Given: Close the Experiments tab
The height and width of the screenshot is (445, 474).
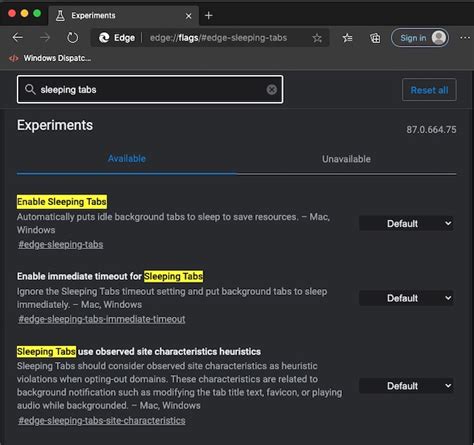Looking at the screenshot, I should (x=188, y=16).
